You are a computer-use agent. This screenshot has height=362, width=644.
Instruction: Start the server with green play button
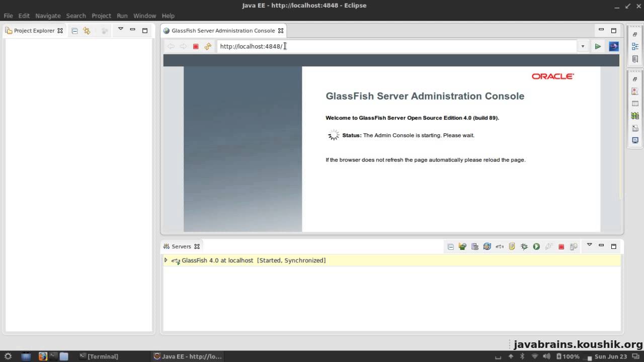pos(536,246)
